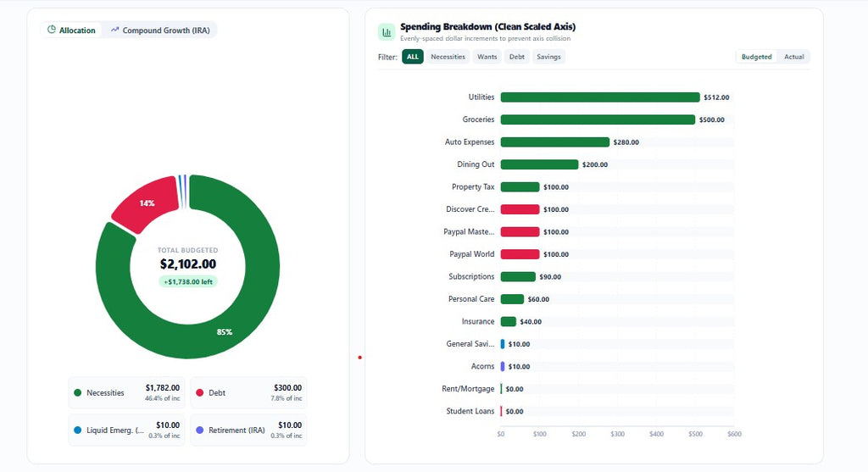Open the Debt $300.00 legend card
868x472 pixels.
248,393
